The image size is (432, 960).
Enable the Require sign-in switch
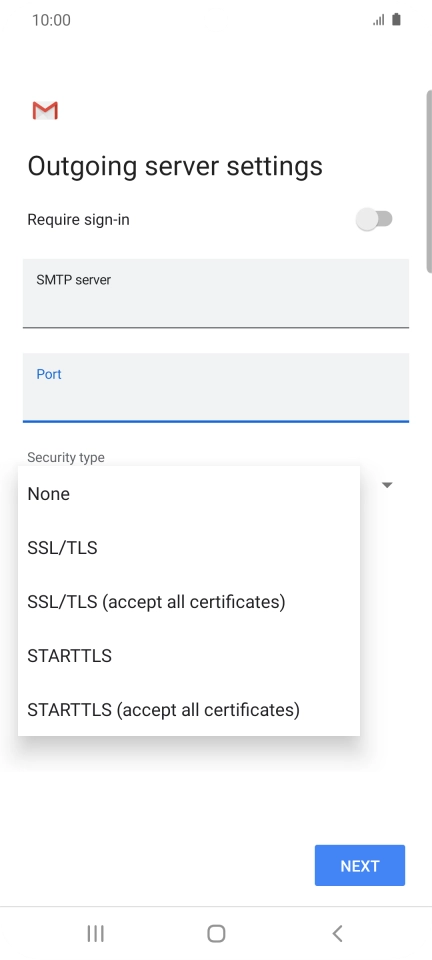374,219
